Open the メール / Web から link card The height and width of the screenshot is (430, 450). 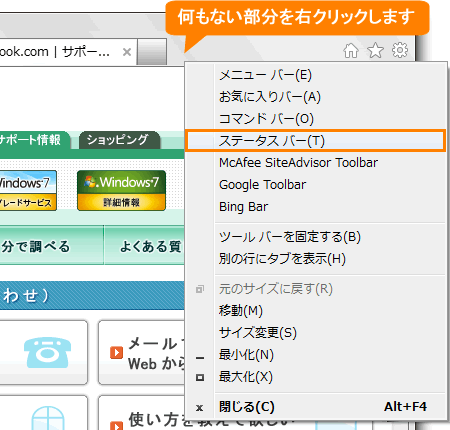point(142,352)
